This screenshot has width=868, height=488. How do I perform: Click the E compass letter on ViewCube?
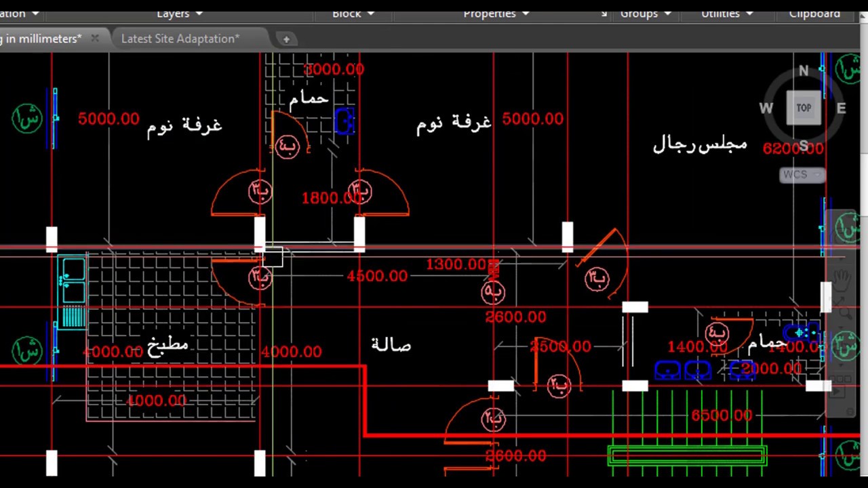click(841, 108)
